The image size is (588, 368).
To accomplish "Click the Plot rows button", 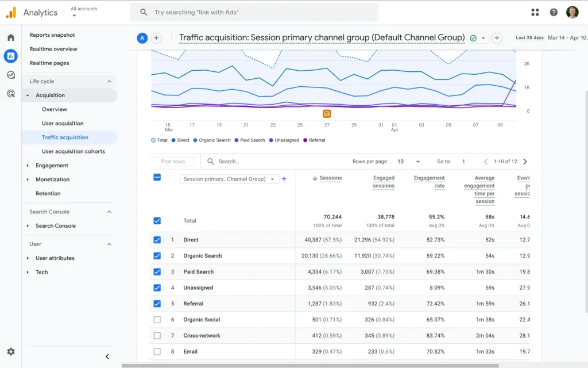I will [173, 162].
